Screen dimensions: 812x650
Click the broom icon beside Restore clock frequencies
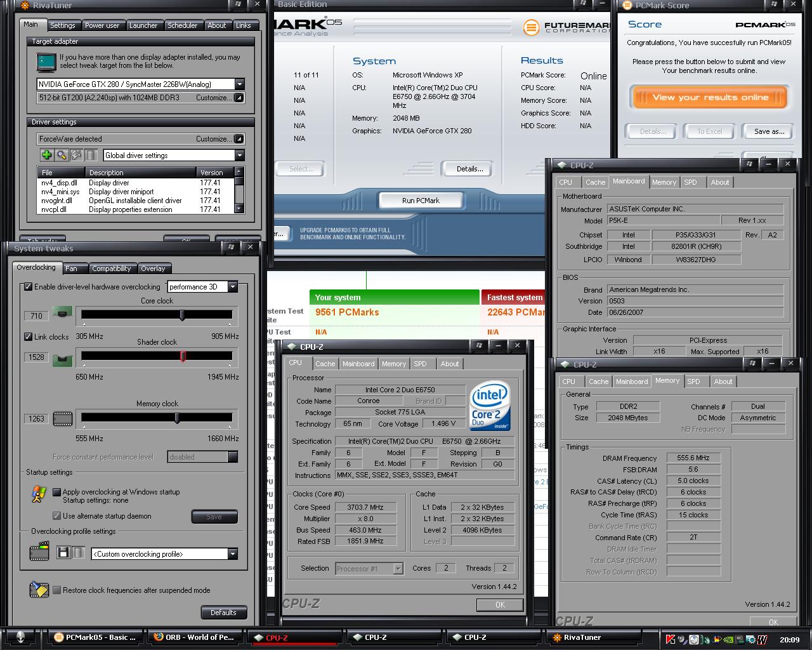[x=39, y=590]
